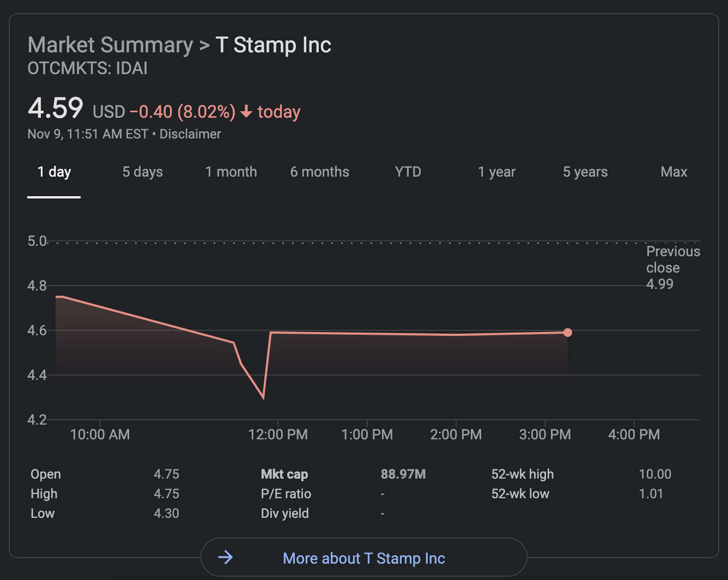Click the 10:00 AM axis label
Screen dimensions: 728x580
click(100, 434)
